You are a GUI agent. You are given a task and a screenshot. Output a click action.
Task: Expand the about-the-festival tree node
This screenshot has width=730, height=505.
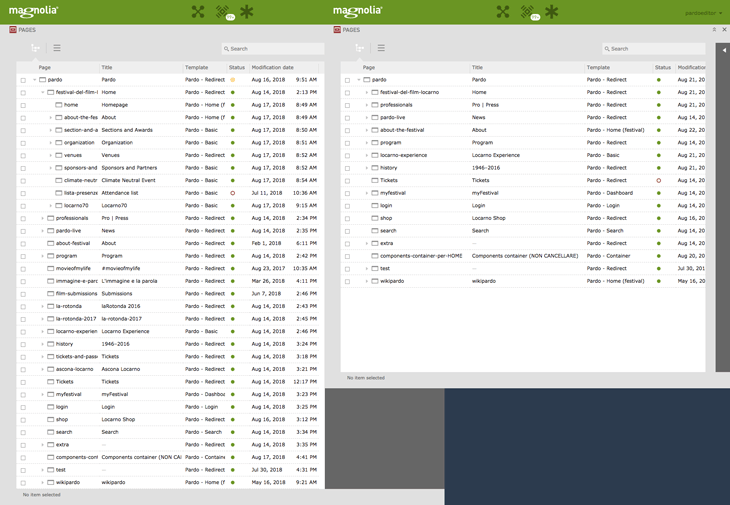(367, 130)
